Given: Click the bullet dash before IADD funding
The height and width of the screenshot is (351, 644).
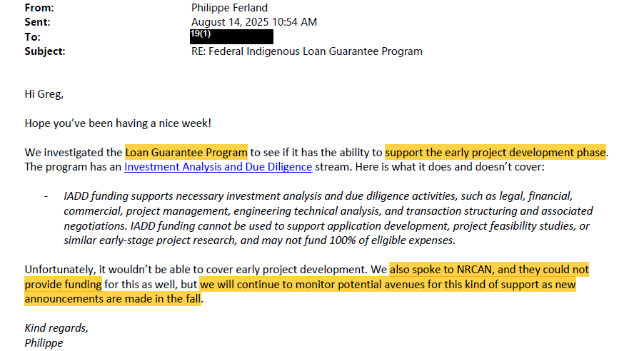Looking at the screenshot, I should (46, 197).
